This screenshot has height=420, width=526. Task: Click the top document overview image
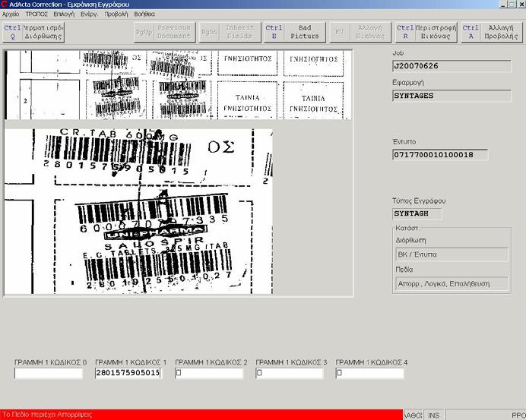pos(178,85)
